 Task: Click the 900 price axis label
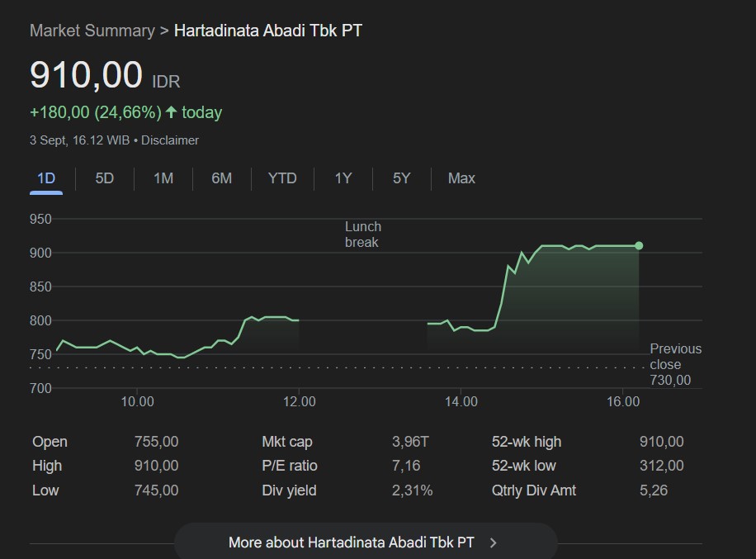coord(40,253)
